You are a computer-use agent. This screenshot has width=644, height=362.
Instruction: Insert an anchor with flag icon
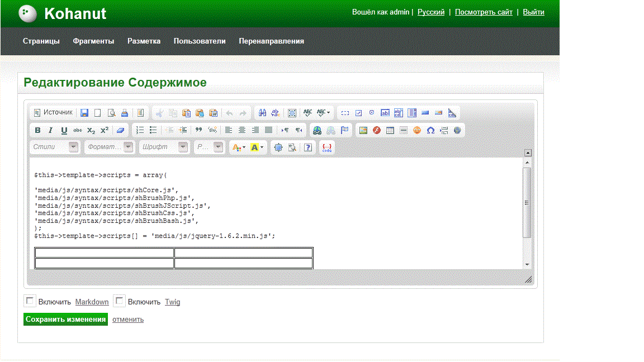pyautogui.click(x=344, y=130)
